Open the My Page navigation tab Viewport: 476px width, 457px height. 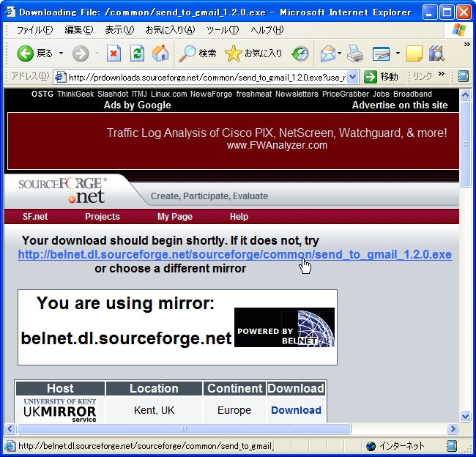(x=175, y=217)
